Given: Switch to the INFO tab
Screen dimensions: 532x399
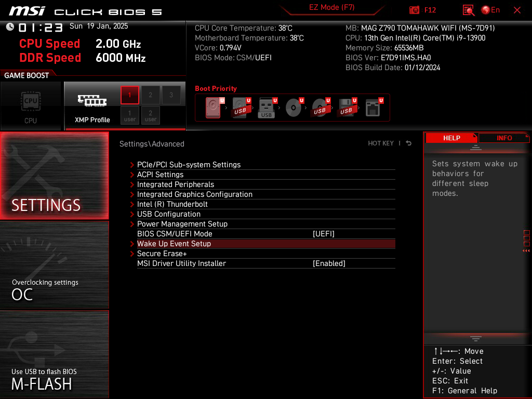Looking at the screenshot, I should tap(504, 138).
